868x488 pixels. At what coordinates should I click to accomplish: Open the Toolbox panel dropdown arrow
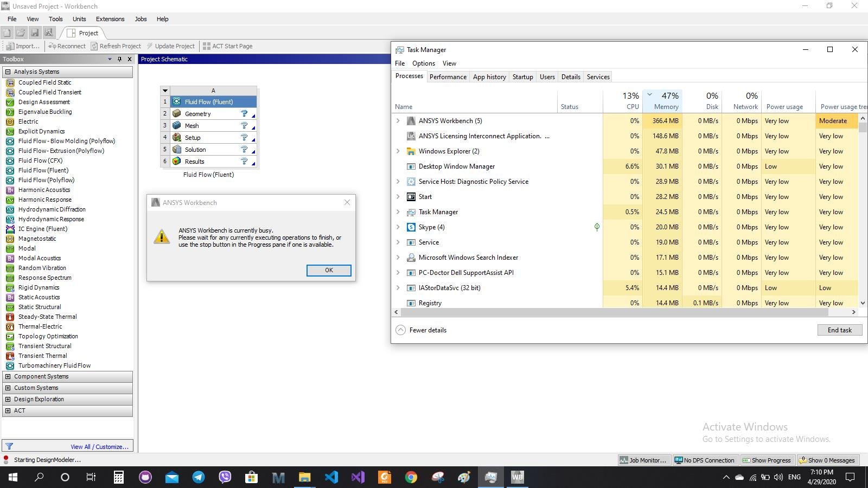(110, 59)
